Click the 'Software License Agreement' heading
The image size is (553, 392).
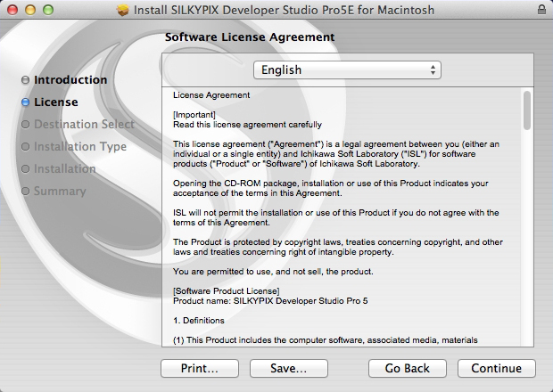pyautogui.click(x=250, y=37)
